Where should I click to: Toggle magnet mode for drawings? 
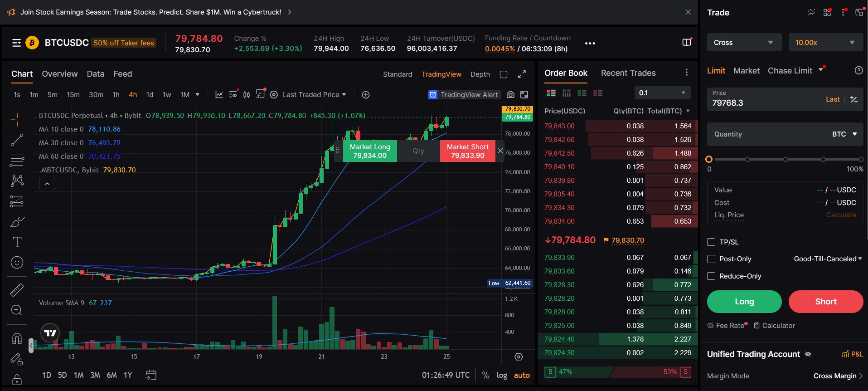point(17,338)
